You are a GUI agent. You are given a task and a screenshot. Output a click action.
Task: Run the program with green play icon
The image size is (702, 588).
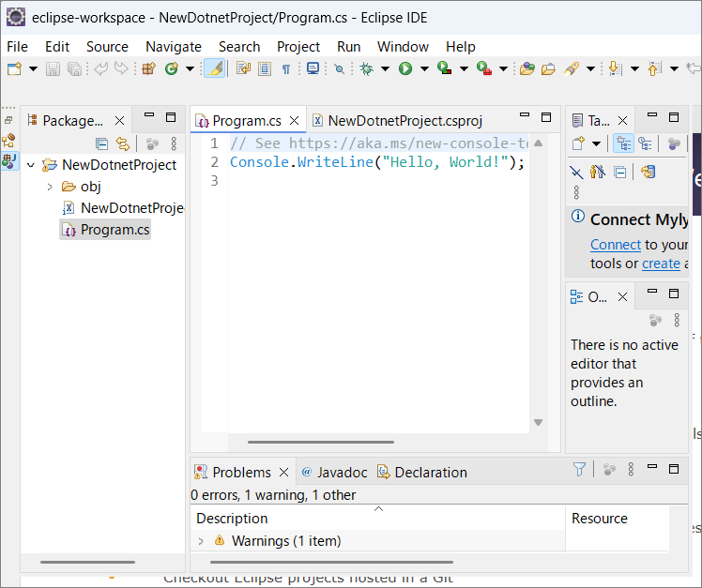coord(405,68)
